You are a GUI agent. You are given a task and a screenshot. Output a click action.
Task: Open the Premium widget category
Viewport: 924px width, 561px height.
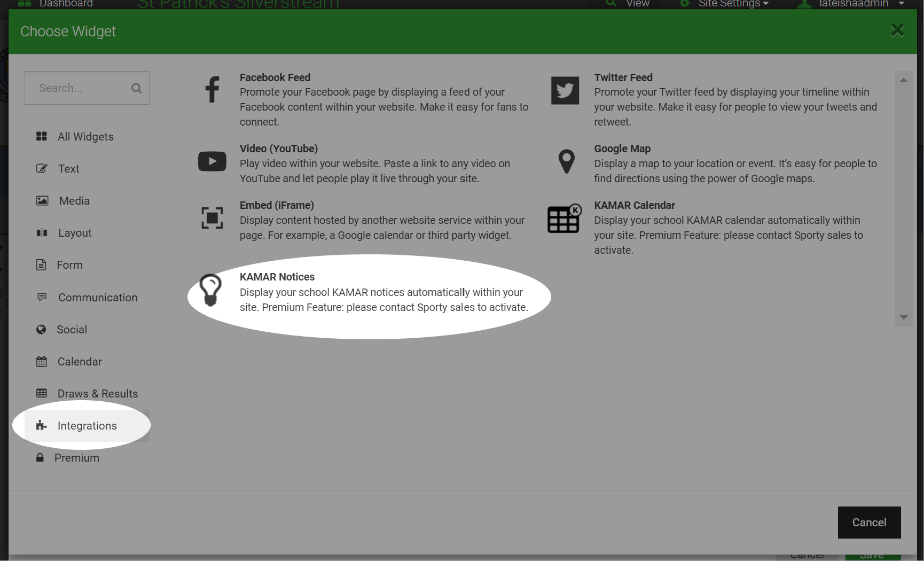87,458
